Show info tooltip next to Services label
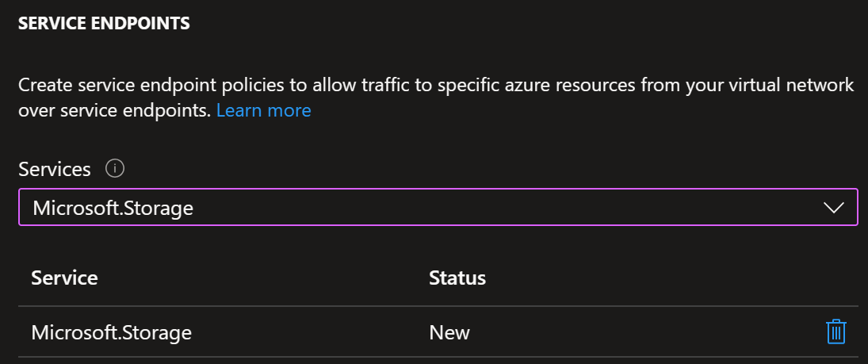 (115, 168)
